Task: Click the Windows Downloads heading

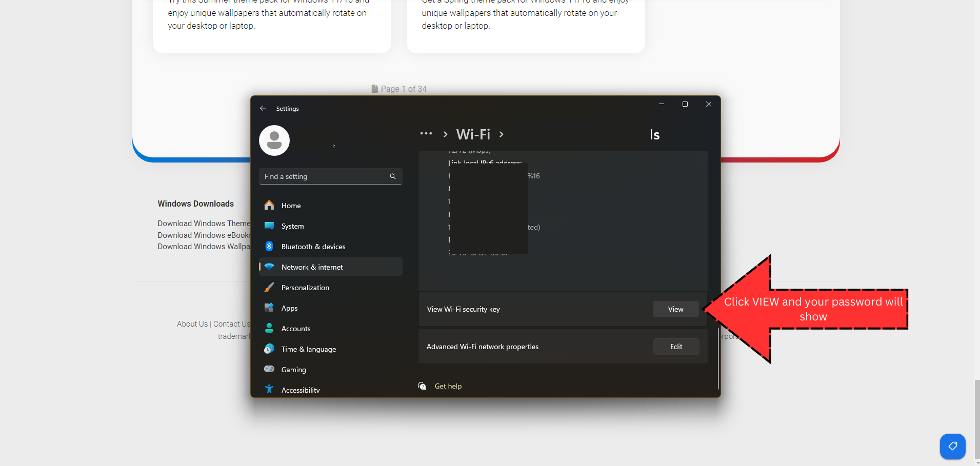Action: click(196, 204)
